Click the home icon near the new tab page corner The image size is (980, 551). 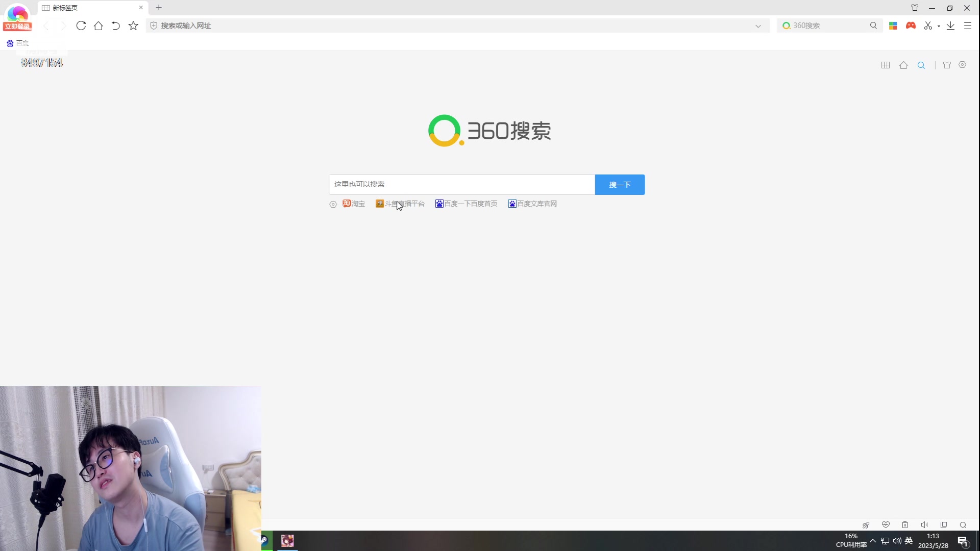pyautogui.click(x=903, y=65)
